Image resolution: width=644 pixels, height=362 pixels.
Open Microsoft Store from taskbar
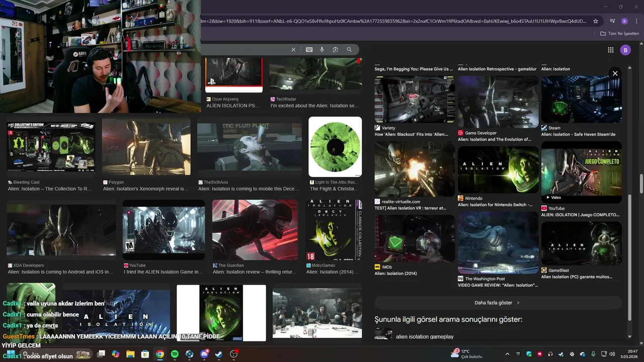click(145, 354)
